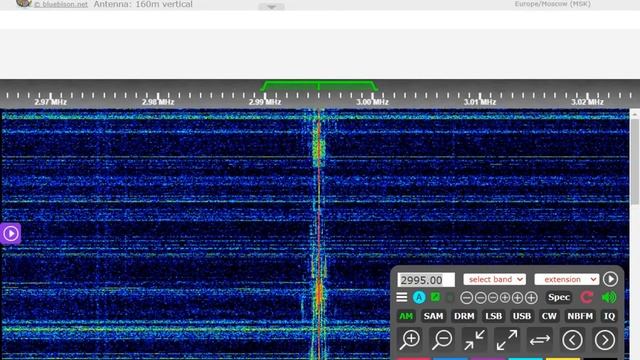Page the waterfall left with circled chevron
Image resolution: width=640 pixels, height=360 pixels.
(x=572, y=340)
